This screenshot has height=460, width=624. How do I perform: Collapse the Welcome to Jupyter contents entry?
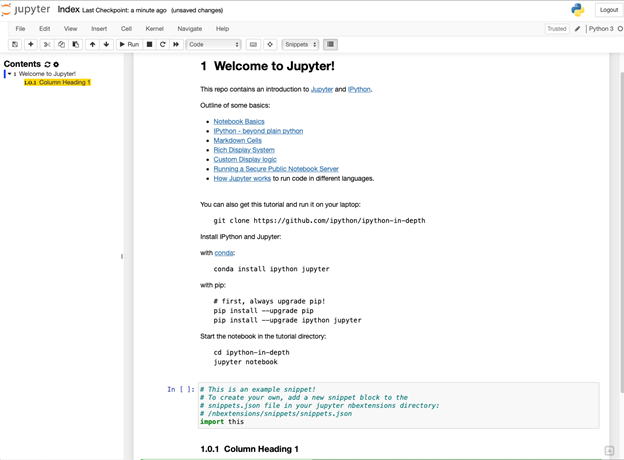click(x=9, y=74)
